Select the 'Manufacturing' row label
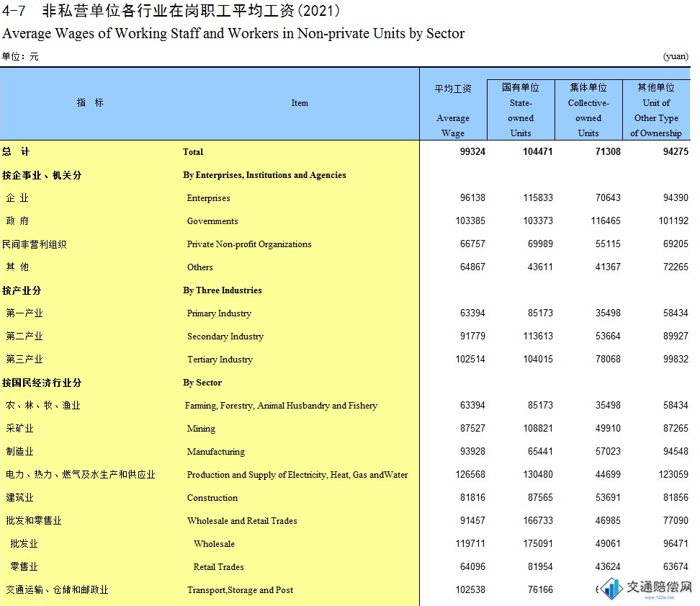The width and height of the screenshot is (700, 606). (x=215, y=452)
